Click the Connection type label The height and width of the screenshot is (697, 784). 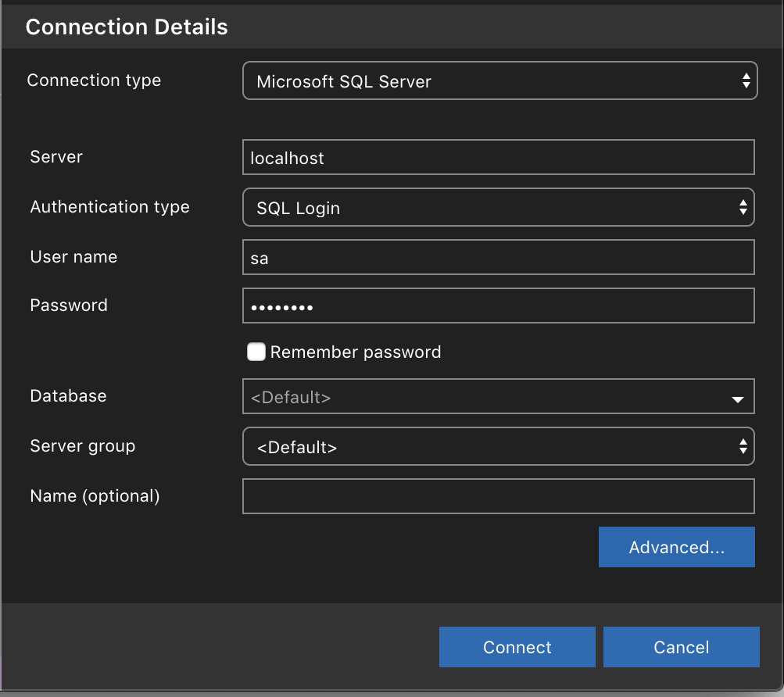(94, 80)
